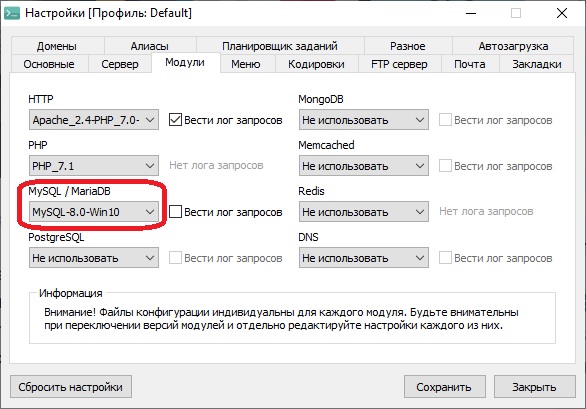The image size is (586, 409).
Task: Open the Redis module dropdown
Action: 364,212
